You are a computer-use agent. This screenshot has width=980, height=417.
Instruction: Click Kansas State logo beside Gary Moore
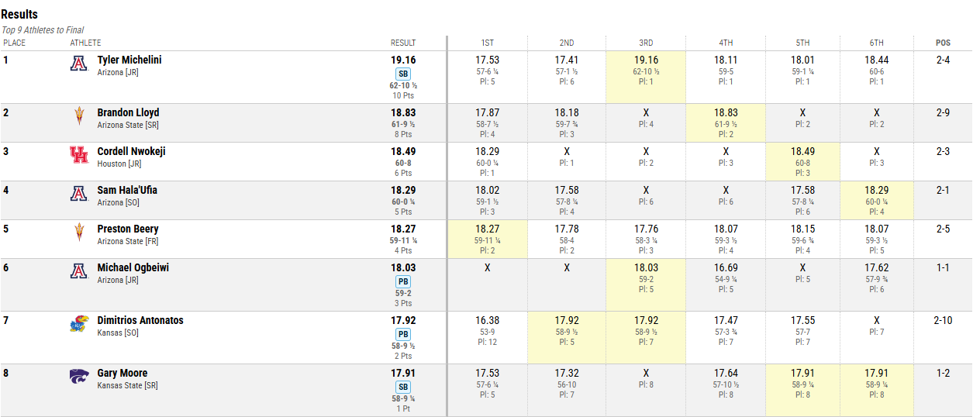point(79,377)
